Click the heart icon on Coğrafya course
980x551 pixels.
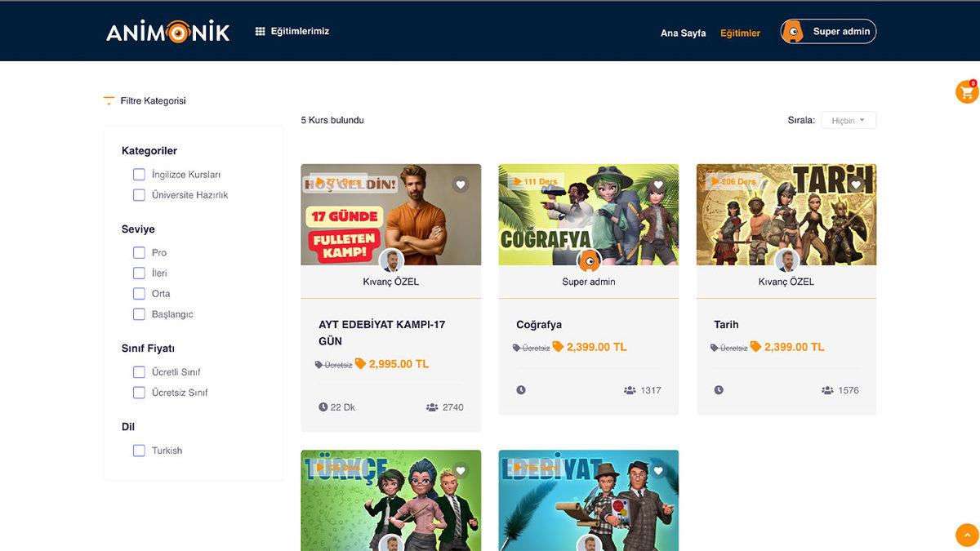coord(658,184)
